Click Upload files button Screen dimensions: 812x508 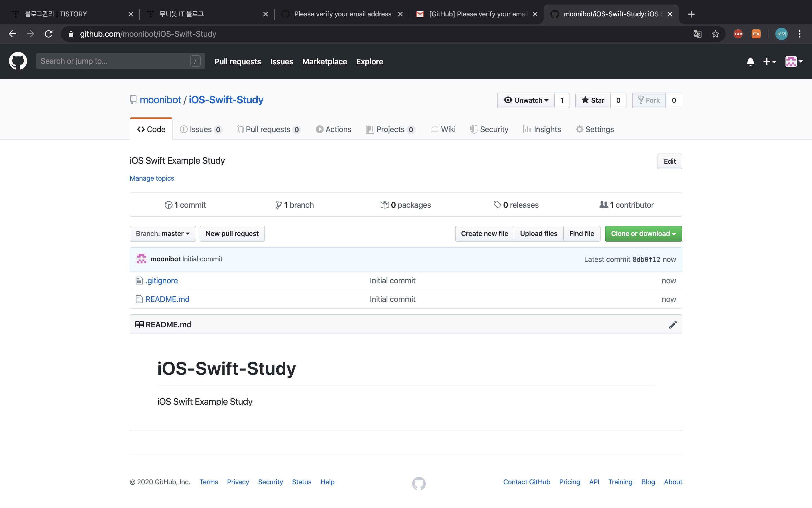pyautogui.click(x=539, y=233)
